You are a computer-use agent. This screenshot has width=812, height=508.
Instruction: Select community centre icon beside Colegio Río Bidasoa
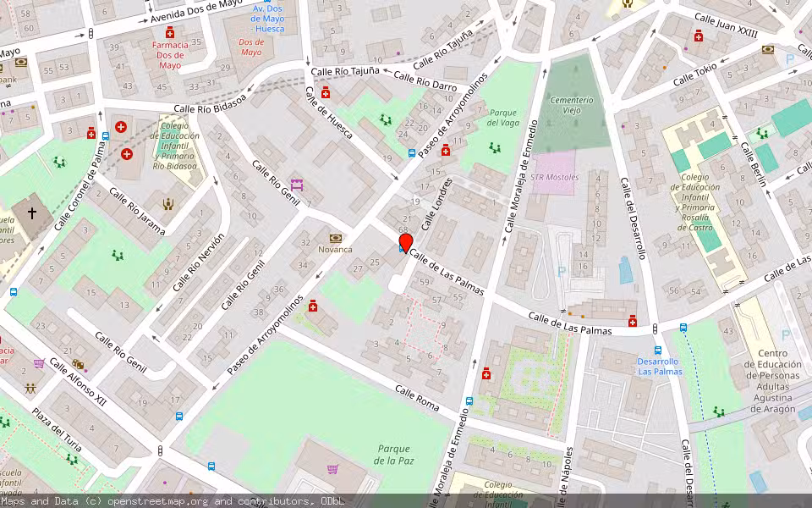point(167,204)
